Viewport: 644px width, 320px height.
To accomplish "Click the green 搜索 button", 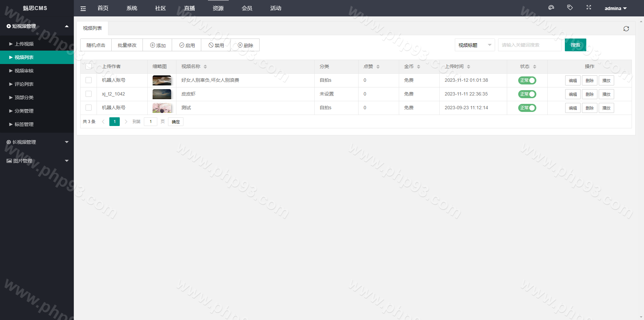I will [x=575, y=45].
